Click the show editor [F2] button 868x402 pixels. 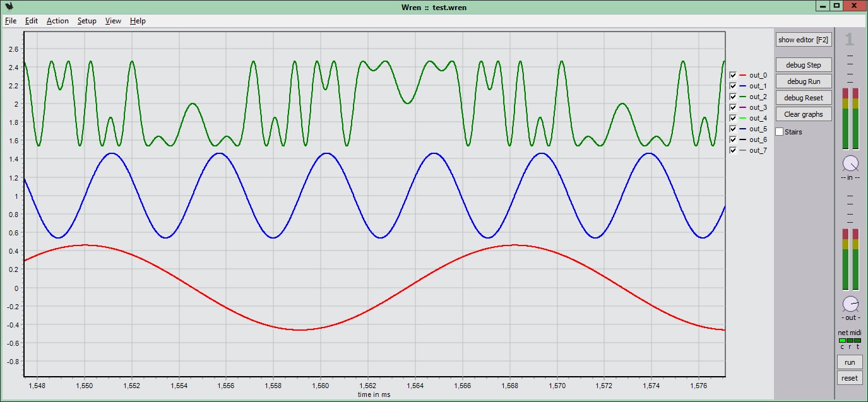coord(804,40)
